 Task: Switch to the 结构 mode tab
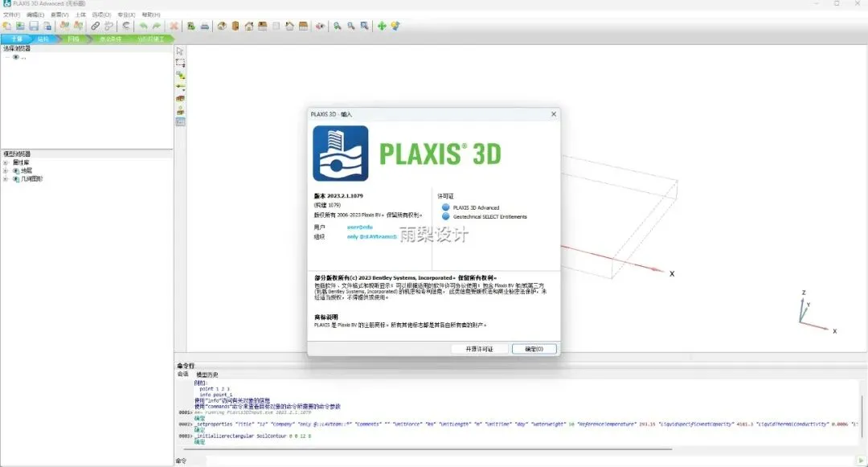point(43,39)
